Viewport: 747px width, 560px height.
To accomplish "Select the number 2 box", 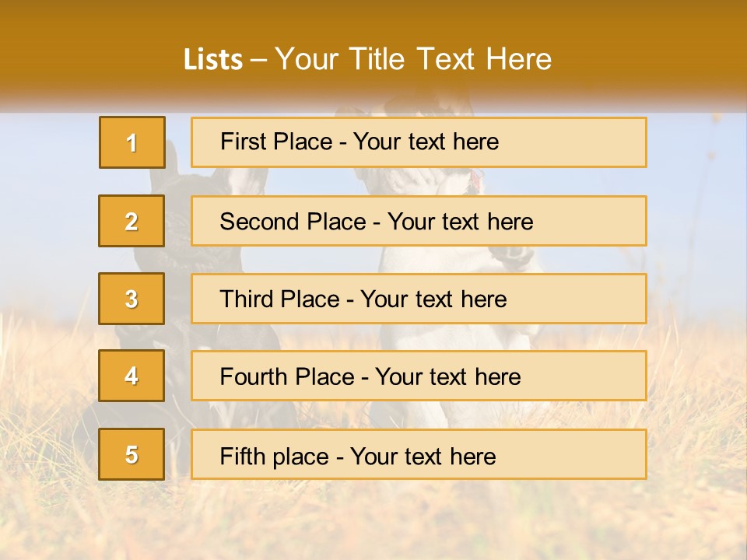I will tap(132, 221).
